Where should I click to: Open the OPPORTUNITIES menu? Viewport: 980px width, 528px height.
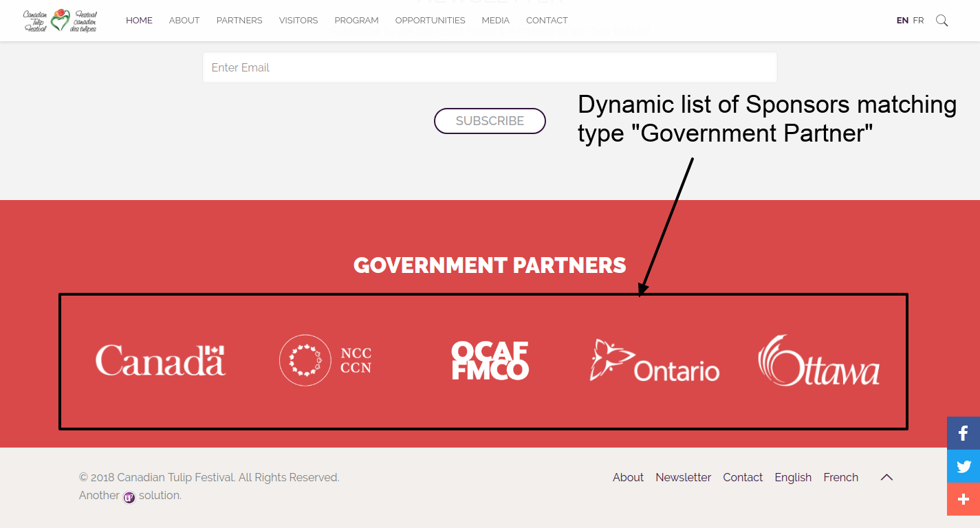click(x=430, y=21)
